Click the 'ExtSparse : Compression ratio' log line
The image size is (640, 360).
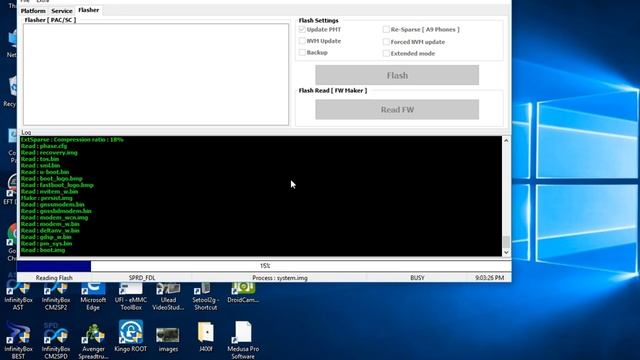(72, 140)
